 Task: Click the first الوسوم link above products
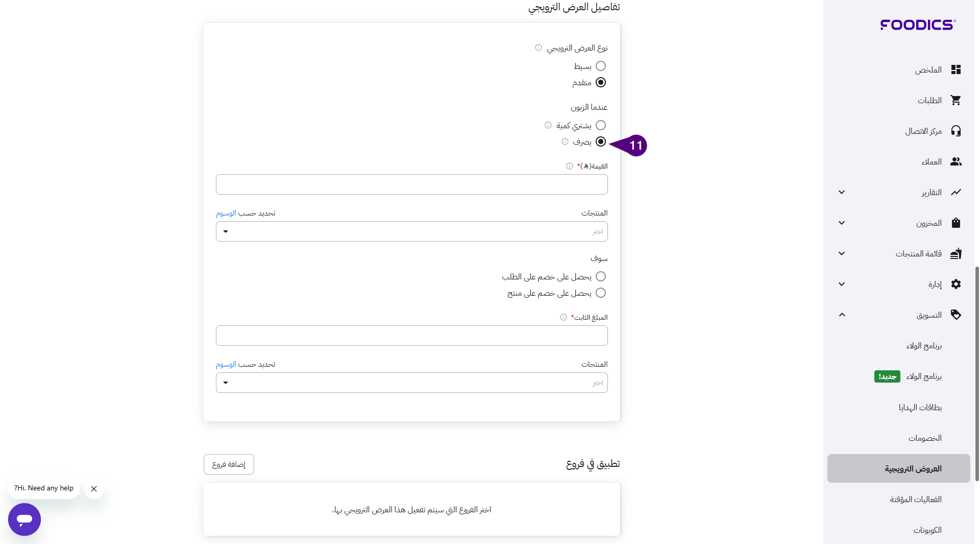pos(226,214)
